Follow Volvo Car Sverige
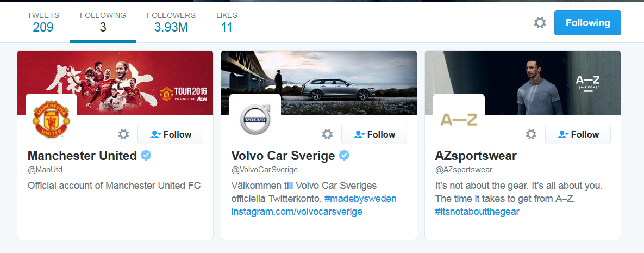The image size is (644, 253). [374, 134]
